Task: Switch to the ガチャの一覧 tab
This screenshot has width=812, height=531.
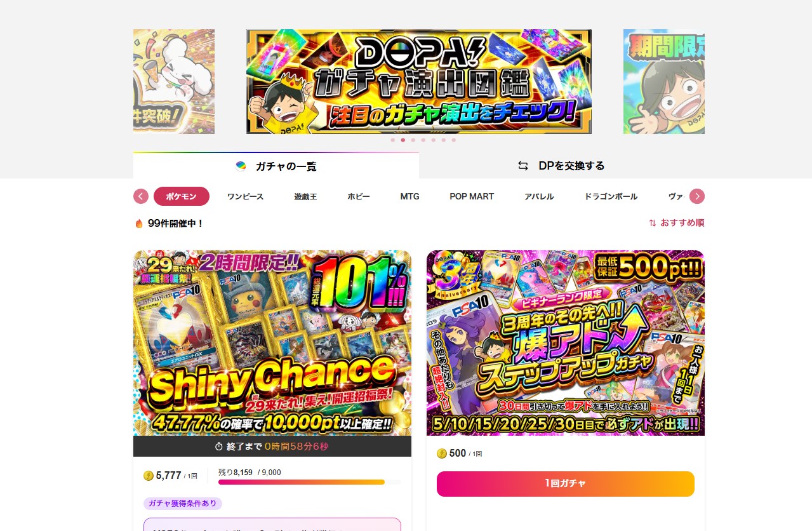Action: [x=276, y=166]
